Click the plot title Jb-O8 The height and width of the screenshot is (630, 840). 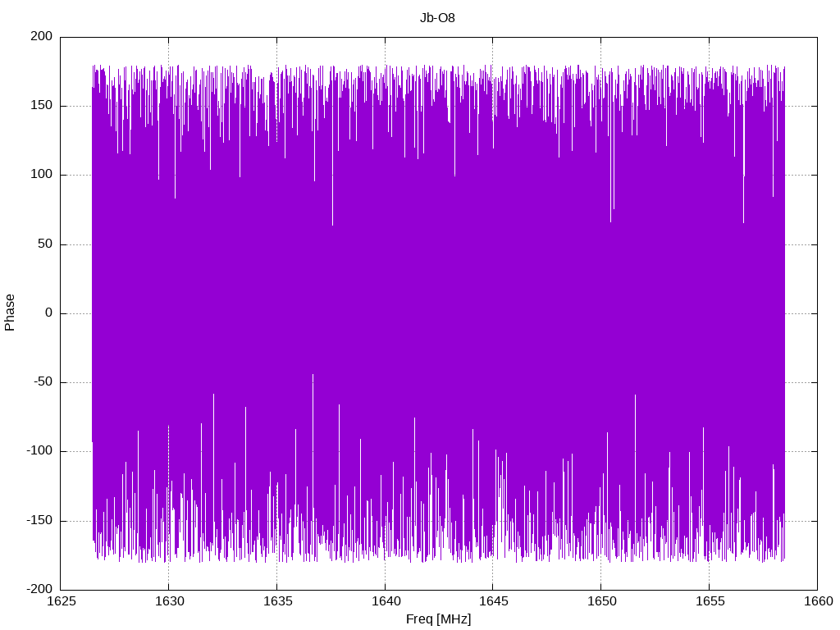[437, 18]
